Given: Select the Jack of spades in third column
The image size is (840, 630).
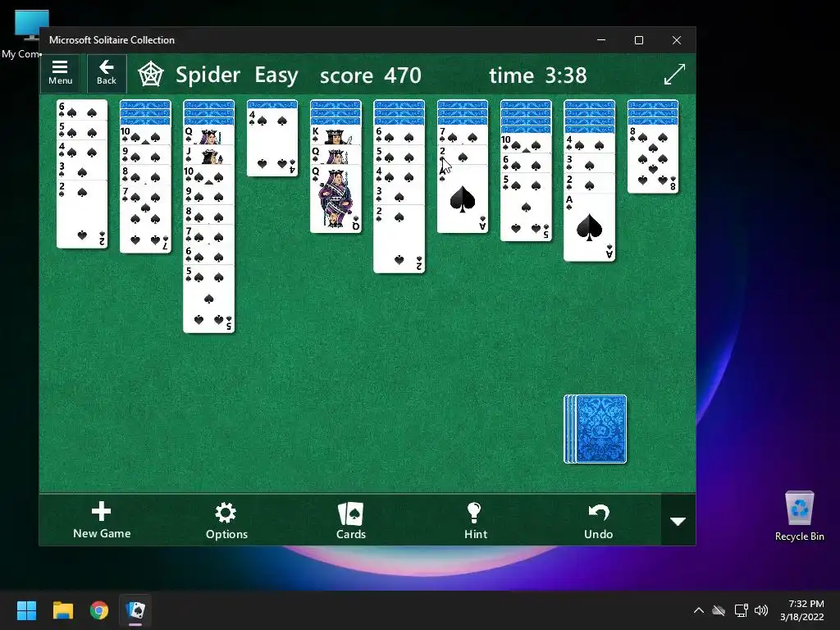Looking at the screenshot, I should click(208, 155).
